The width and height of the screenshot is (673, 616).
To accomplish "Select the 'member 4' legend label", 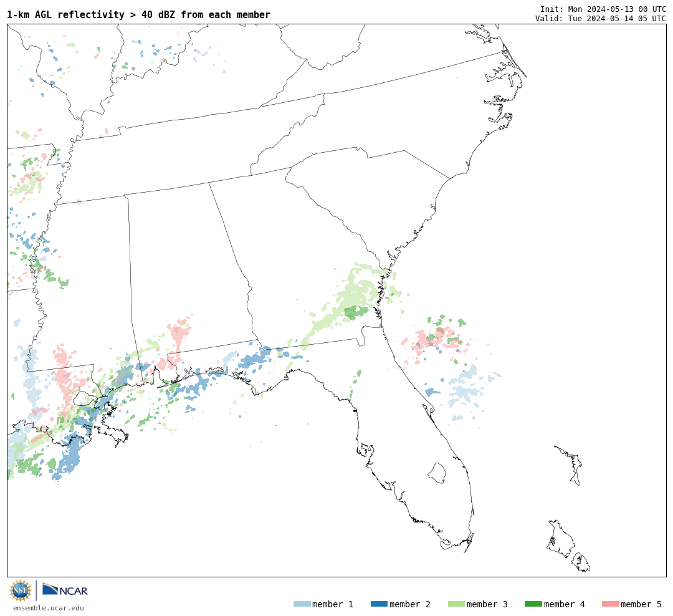I will (565, 604).
